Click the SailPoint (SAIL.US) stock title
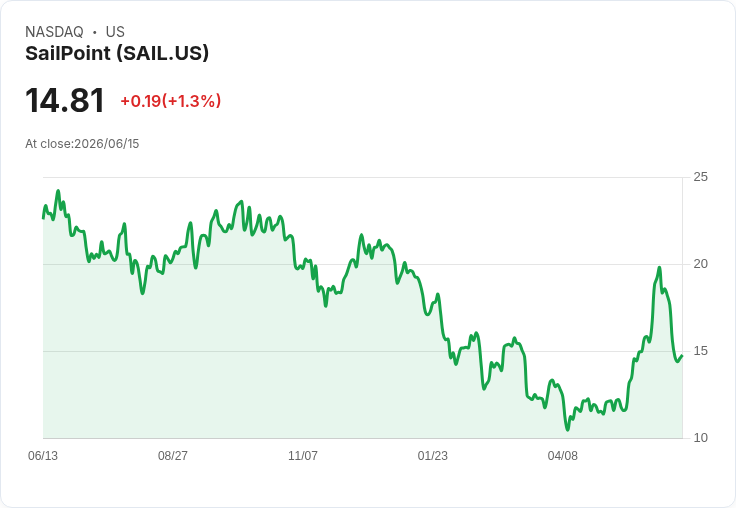This screenshot has height=508, width=736. click(x=117, y=53)
